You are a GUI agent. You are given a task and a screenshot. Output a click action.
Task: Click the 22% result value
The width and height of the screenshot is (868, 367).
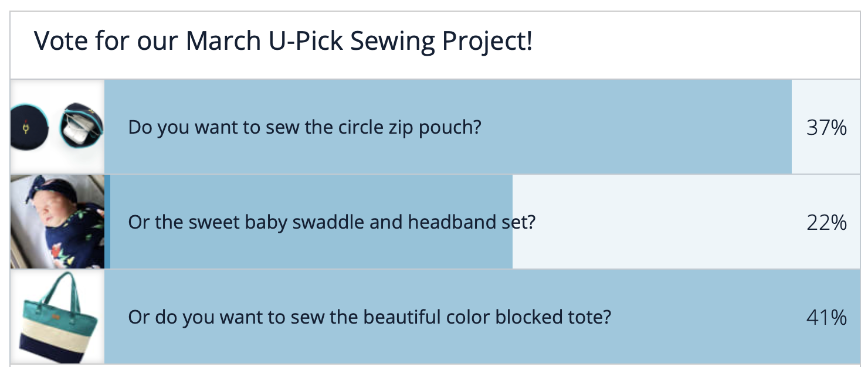[826, 222]
